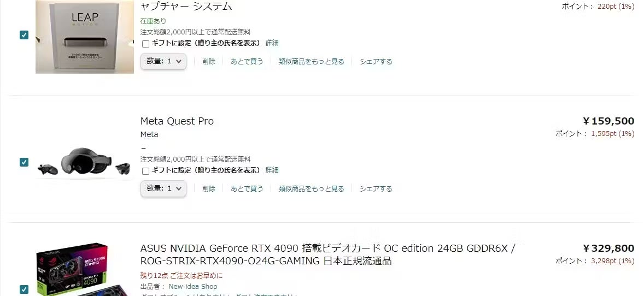See more items similar to Leap Motion
Viewport: 644px width, 296px height.
[311, 62]
